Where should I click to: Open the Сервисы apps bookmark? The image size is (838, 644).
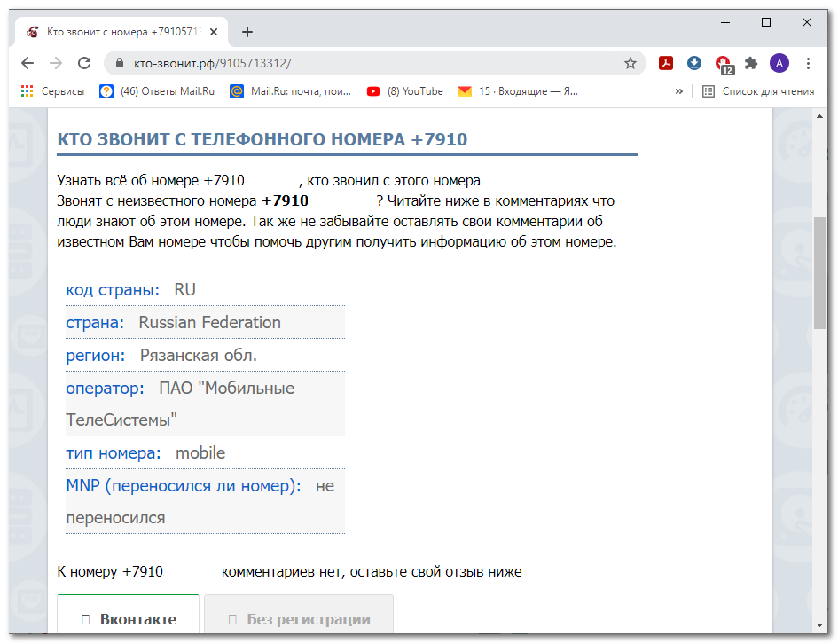point(53,91)
